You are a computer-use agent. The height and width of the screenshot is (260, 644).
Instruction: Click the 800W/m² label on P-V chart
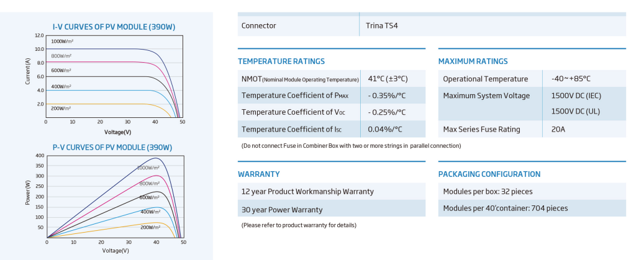pyautogui.click(x=150, y=183)
